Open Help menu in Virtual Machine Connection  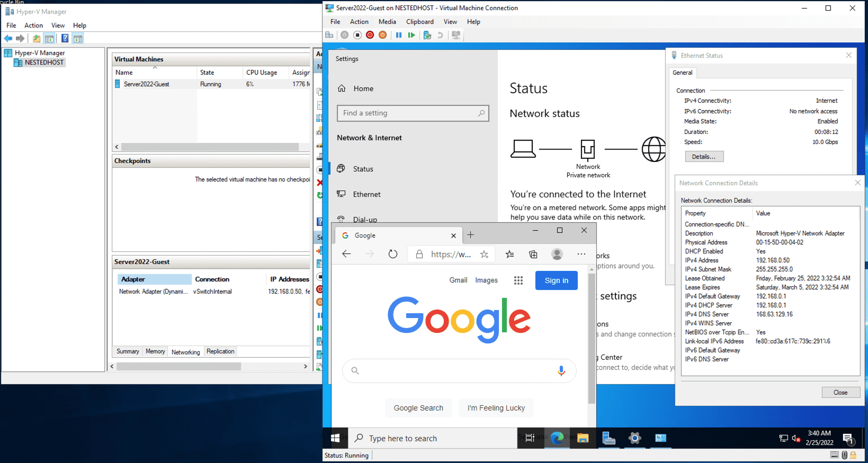473,22
